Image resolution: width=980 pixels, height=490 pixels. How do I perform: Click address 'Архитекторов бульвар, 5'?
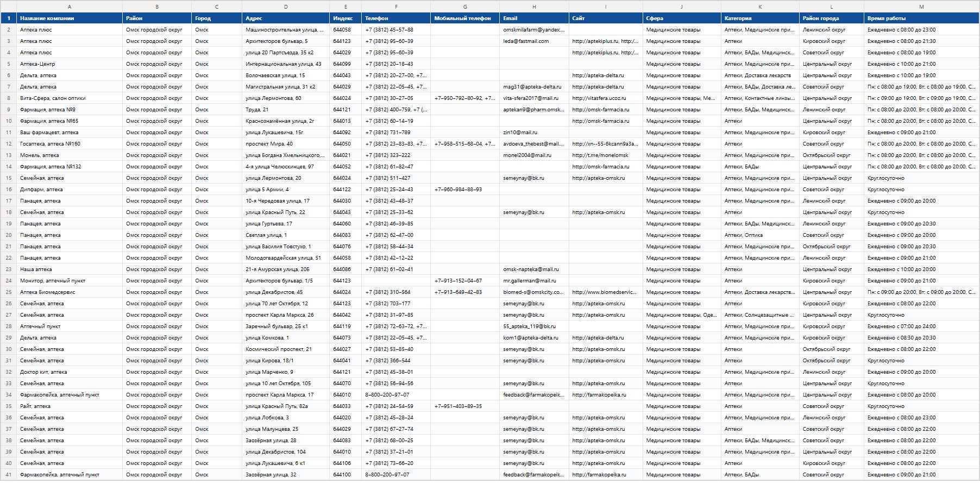click(x=286, y=41)
